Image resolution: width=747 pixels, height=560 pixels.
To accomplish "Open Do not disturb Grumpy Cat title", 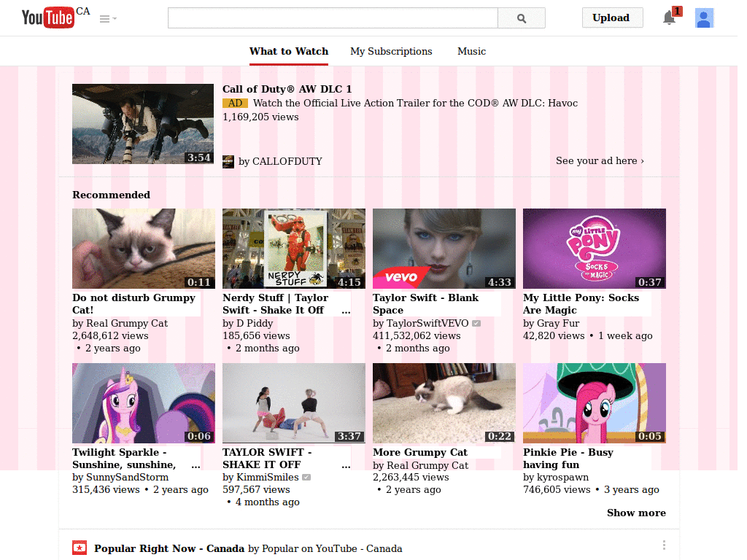I will click(134, 304).
